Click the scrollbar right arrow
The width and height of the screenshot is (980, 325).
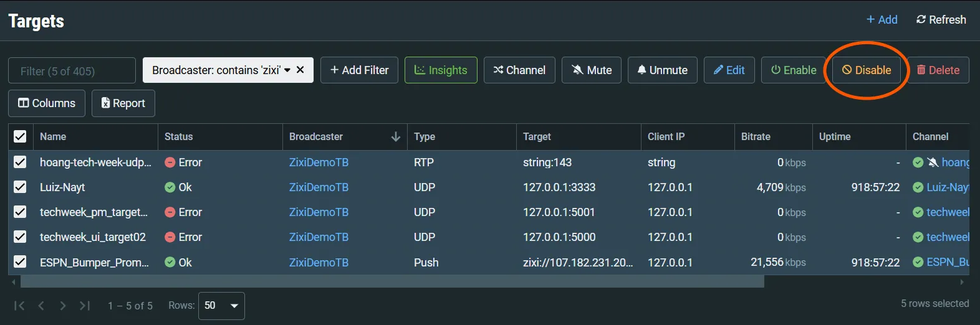click(962, 282)
